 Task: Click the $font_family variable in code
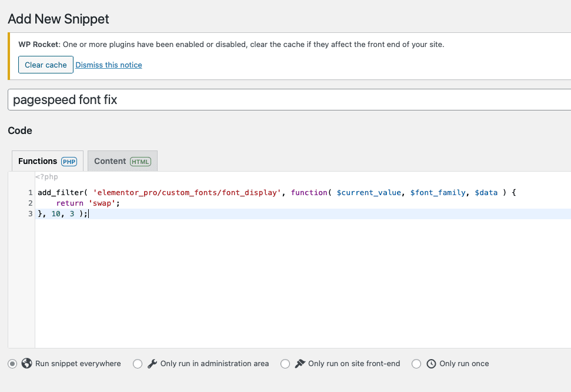tap(438, 193)
